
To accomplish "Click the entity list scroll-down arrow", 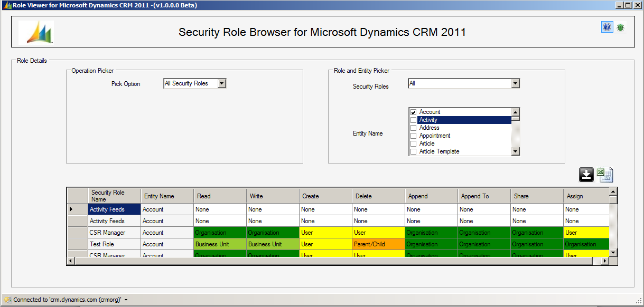I will click(516, 151).
